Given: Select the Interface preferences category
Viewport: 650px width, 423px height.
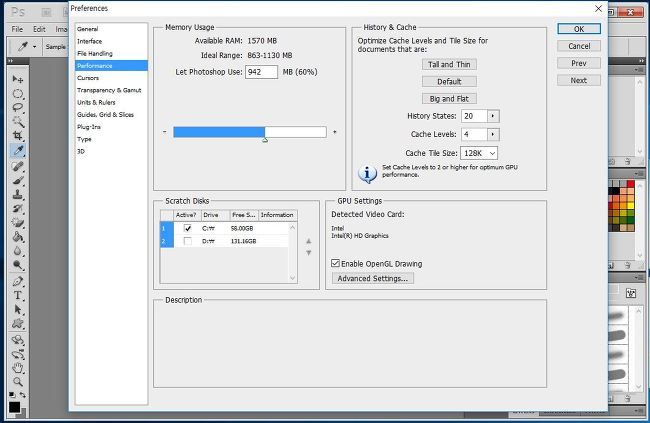Looking at the screenshot, I should [x=90, y=41].
